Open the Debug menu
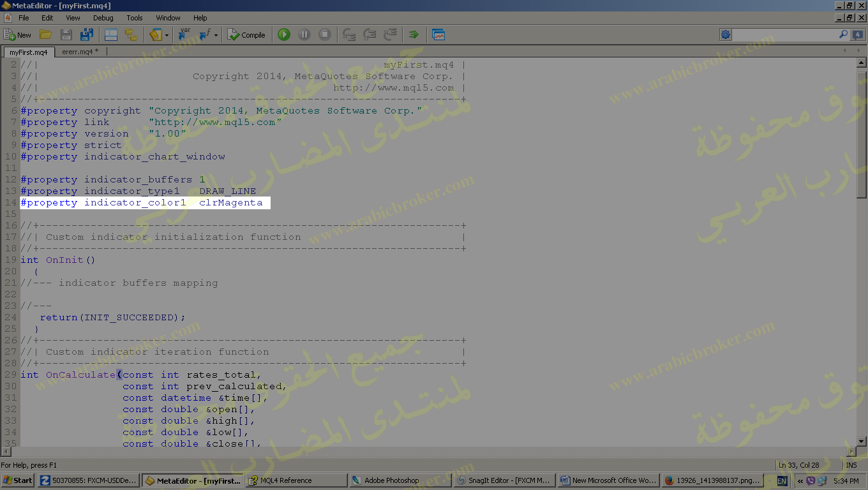Image resolution: width=868 pixels, height=490 pixels. 103,18
